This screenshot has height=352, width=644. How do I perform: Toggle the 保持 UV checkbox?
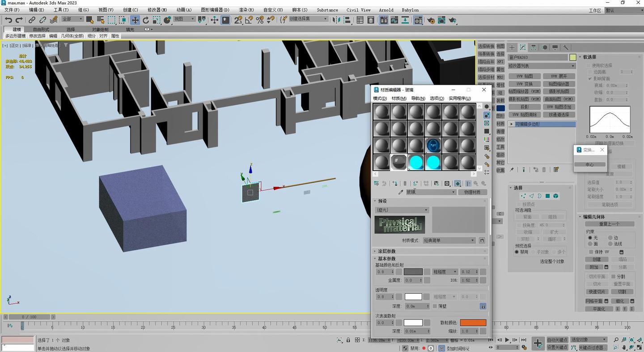[591, 252]
